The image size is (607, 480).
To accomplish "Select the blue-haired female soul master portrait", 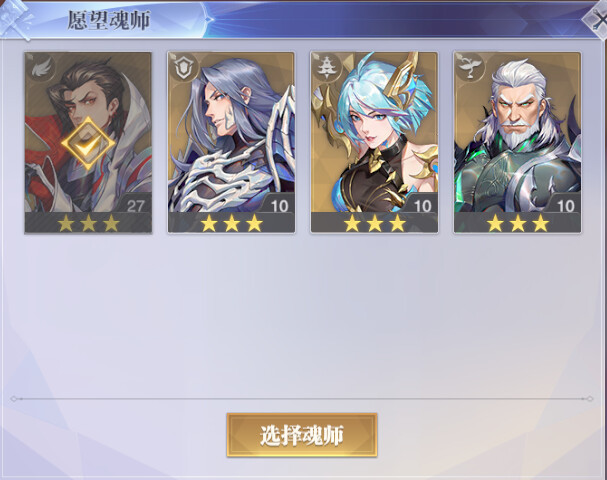I will [374, 132].
